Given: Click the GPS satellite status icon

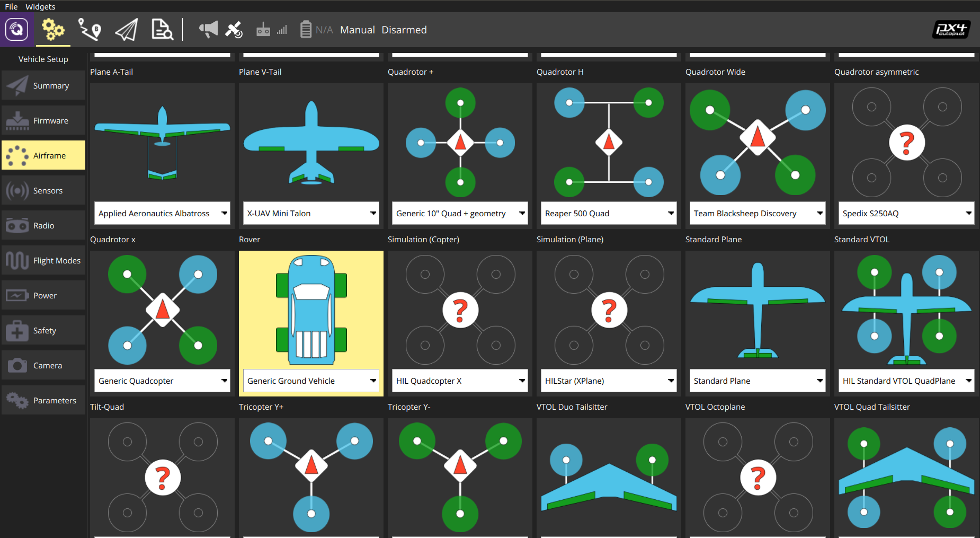Looking at the screenshot, I should click(x=234, y=30).
